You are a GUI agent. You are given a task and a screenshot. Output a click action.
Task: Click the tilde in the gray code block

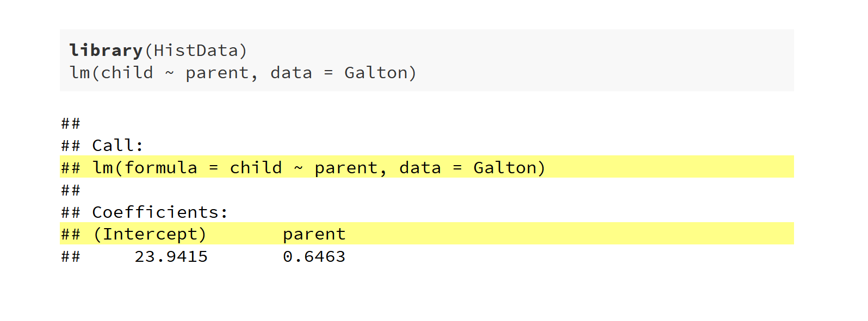(170, 73)
